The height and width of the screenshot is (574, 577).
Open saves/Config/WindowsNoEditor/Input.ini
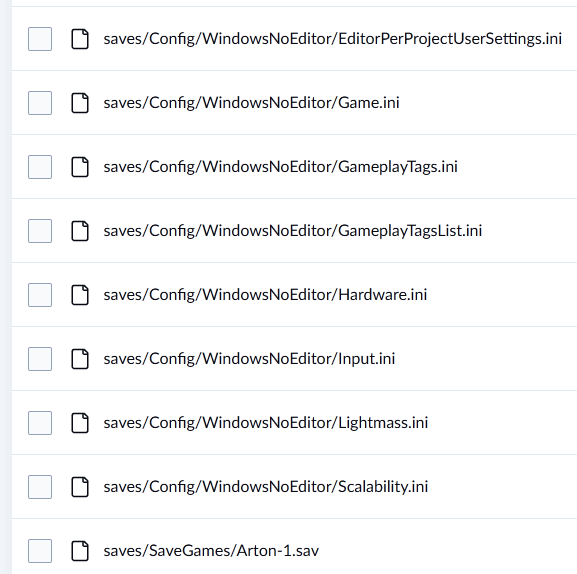[249, 359]
